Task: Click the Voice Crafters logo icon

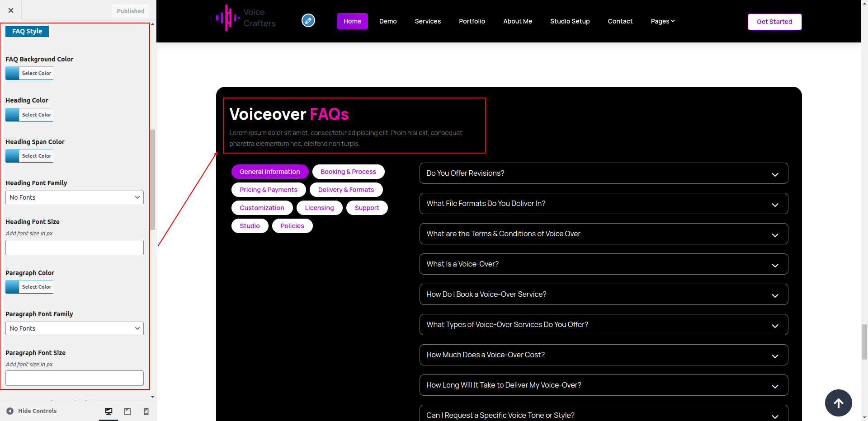Action: coord(228,18)
